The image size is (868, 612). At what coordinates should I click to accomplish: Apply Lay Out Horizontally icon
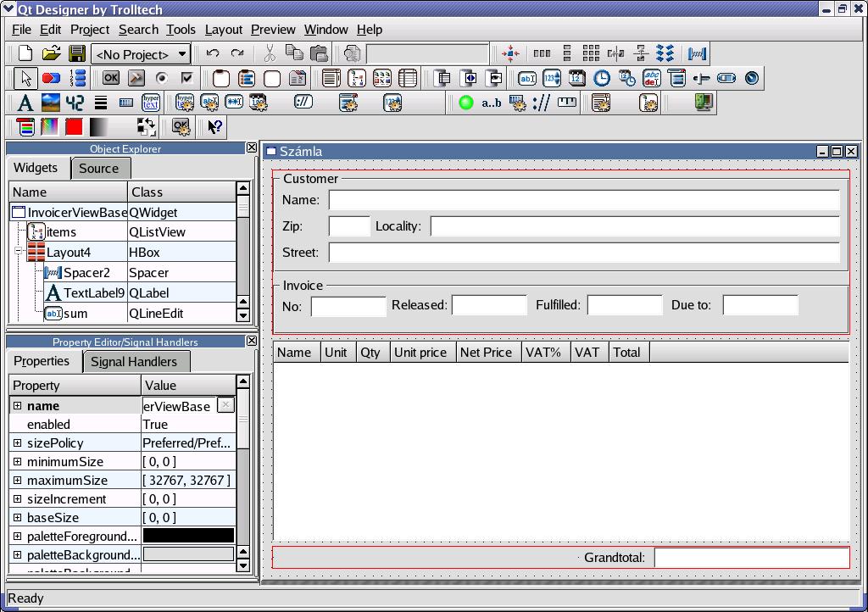[x=542, y=53]
